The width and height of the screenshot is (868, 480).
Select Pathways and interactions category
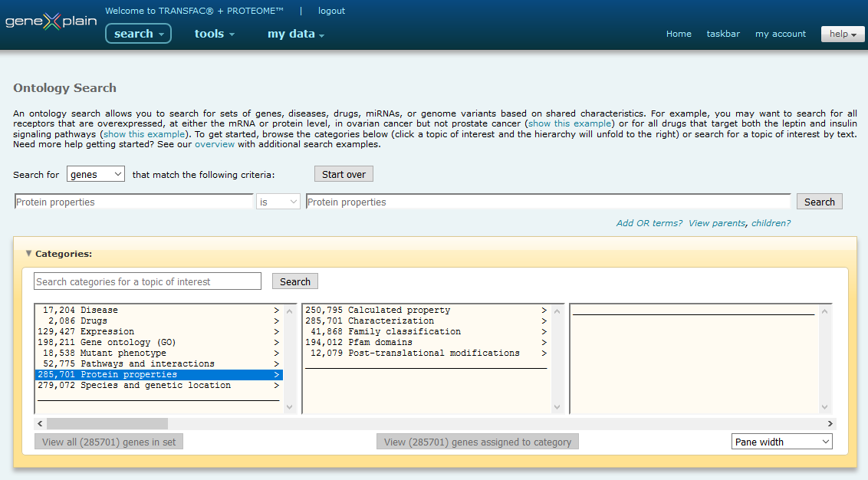point(159,363)
